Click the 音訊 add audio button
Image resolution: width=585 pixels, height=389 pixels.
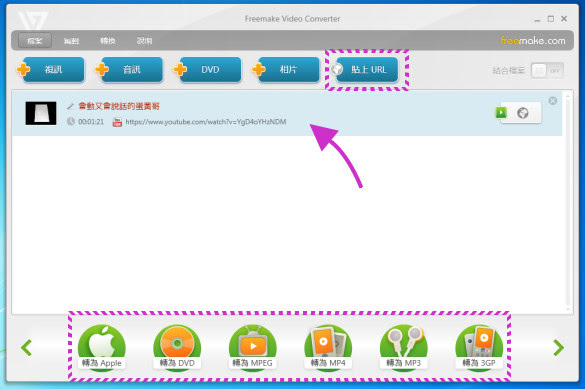coord(129,69)
